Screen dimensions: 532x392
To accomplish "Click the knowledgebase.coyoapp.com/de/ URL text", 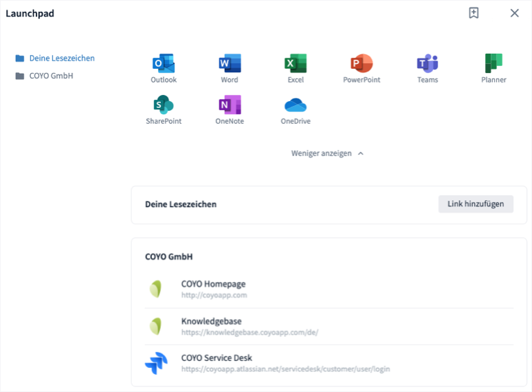I will point(250,332).
